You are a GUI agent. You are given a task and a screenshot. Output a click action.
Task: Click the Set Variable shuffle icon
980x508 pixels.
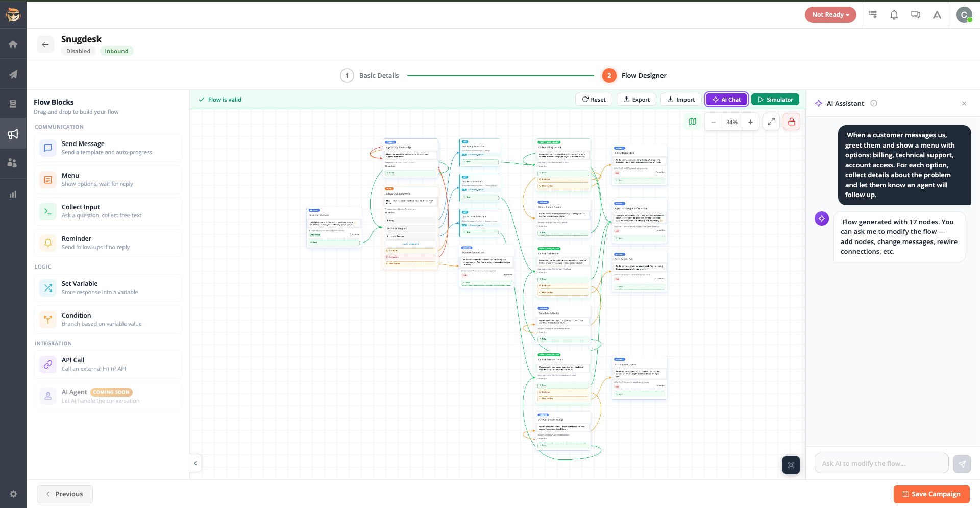[x=48, y=288]
